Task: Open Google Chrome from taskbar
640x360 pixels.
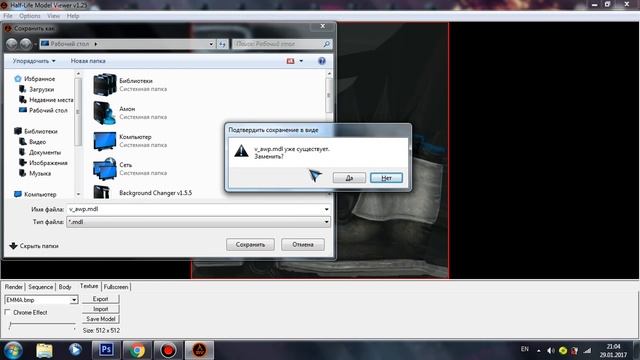Action: (x=137, y=350)
